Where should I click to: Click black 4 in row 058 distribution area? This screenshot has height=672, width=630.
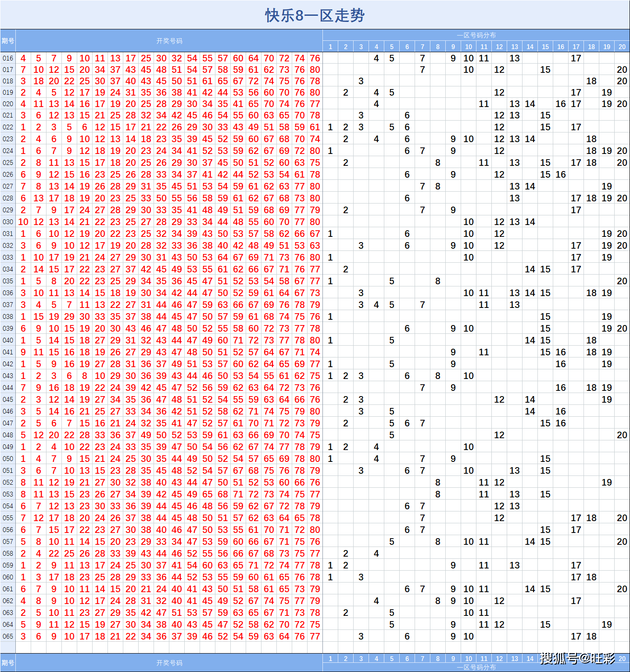pos(376,554)
